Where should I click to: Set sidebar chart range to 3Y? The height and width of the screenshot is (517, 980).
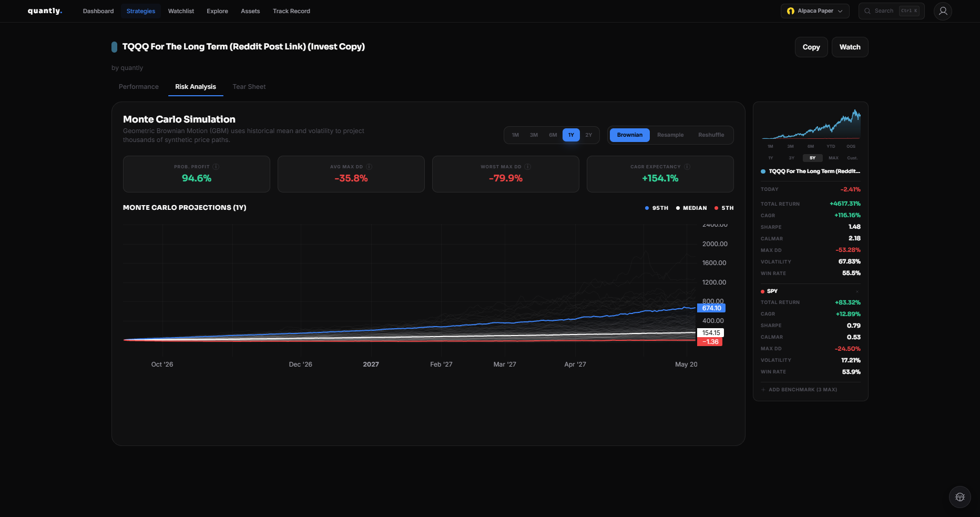[791, 158]
